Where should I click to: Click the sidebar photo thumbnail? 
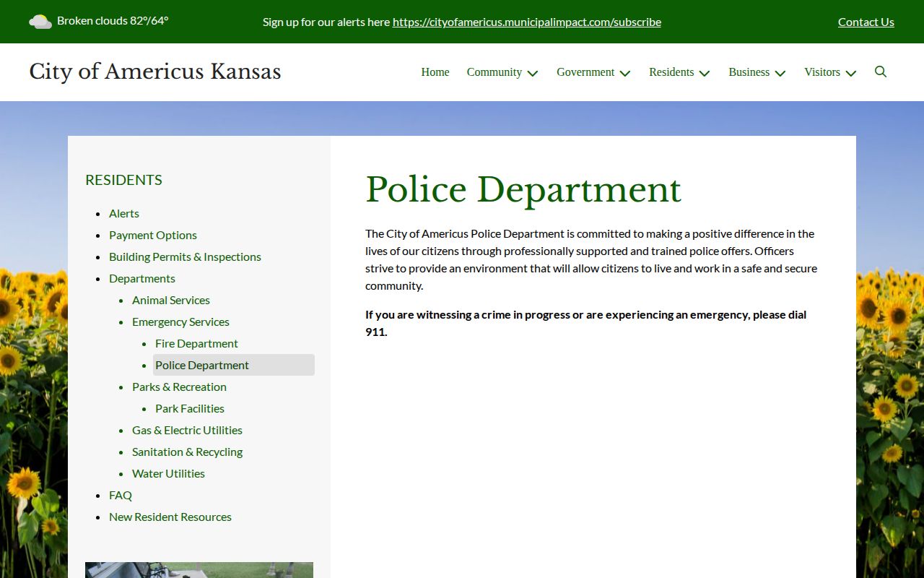199,570
